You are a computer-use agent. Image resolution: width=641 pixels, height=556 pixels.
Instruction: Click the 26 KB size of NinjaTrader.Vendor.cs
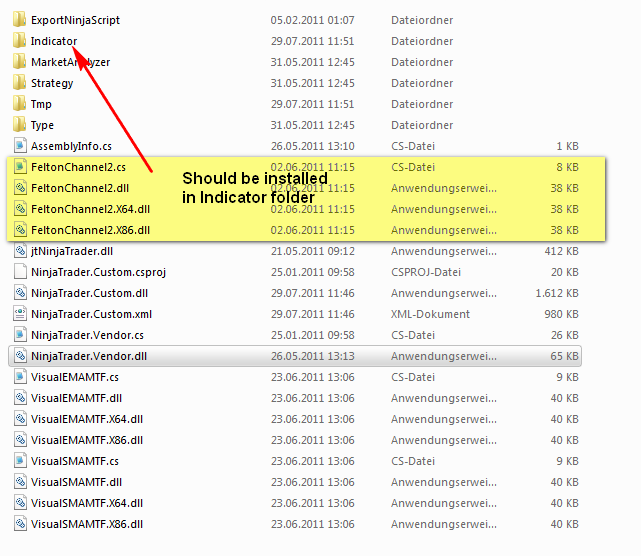(x=565, y=335)
